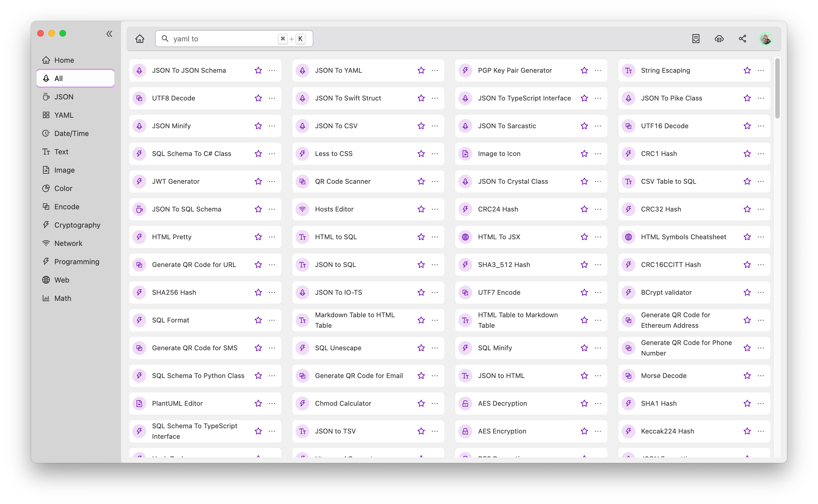Open more options for Less to CSS

point(435,154)
